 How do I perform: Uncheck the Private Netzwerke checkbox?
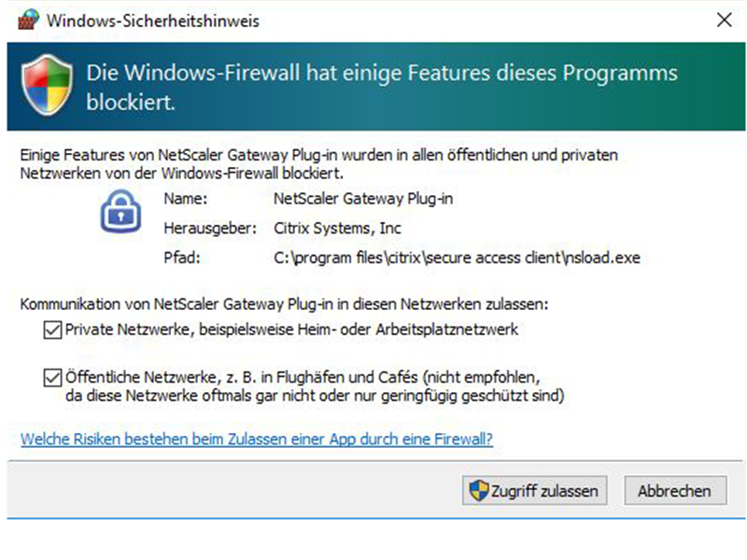52,329
